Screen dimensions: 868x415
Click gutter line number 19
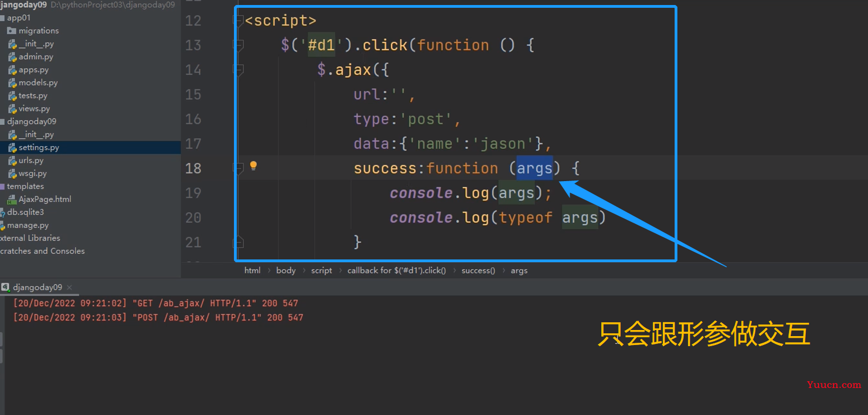click(x=193, y=193)
